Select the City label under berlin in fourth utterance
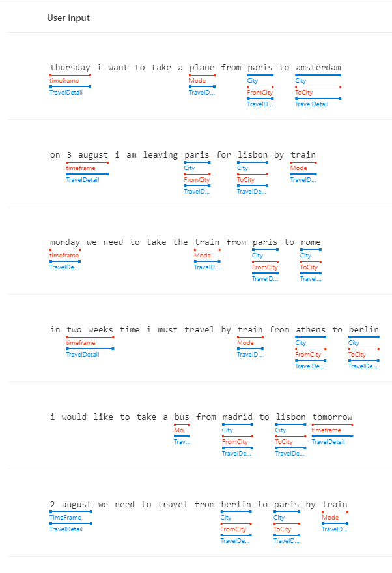 [354, 343]
